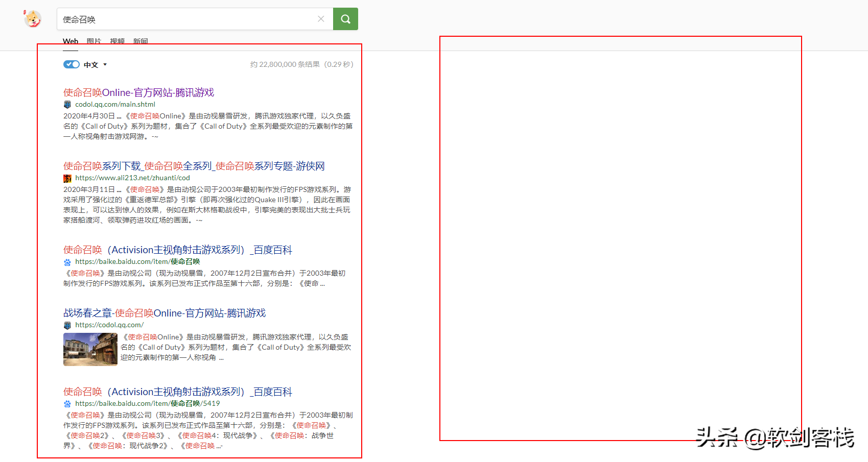Screen dimensions: 868x462
Task: Open last 使命召唤 百度百科 result title
Action: 177,392
